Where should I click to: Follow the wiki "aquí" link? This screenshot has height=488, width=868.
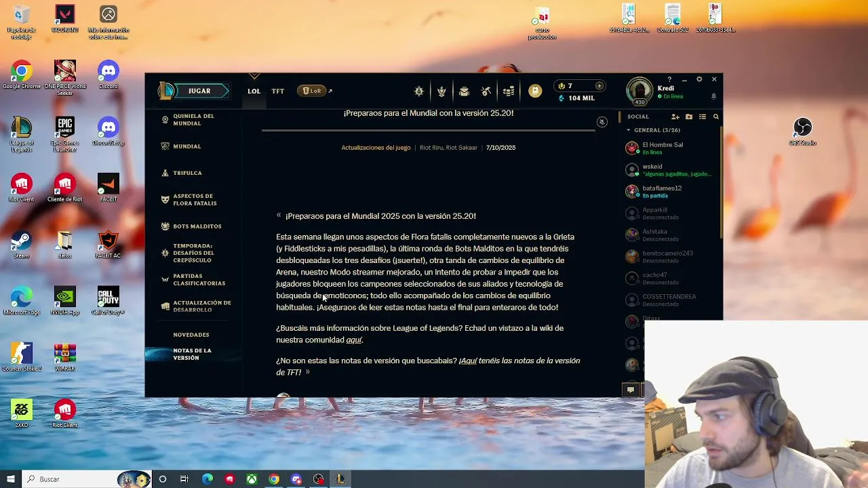(354, 340)
